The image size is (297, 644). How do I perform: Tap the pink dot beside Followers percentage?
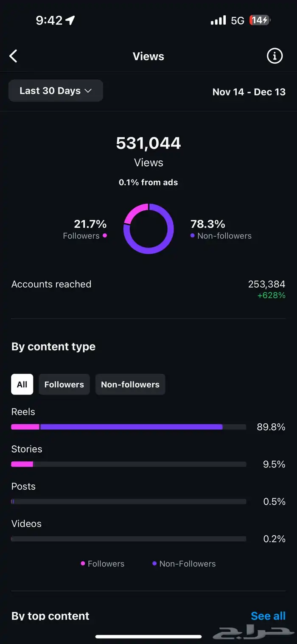tap(105, 235)
